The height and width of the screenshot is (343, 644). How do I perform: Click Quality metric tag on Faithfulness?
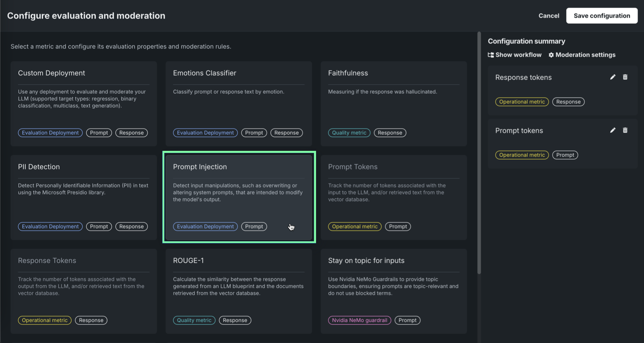pyautogui.click(x=349, y=133)
